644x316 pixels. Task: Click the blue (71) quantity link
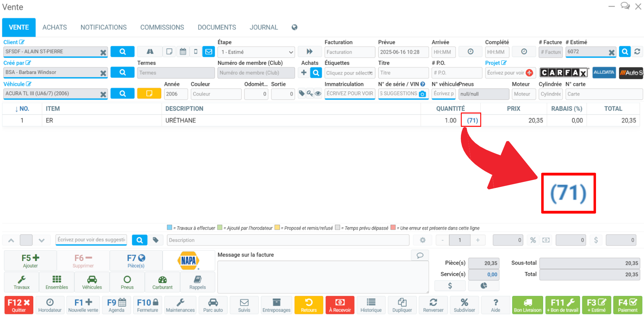[x=472, y=120]
